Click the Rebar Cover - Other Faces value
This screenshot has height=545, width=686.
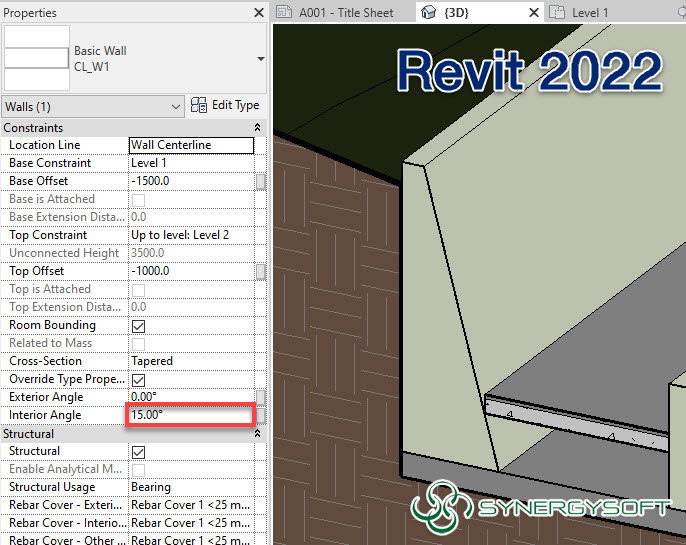click(191, 540)
